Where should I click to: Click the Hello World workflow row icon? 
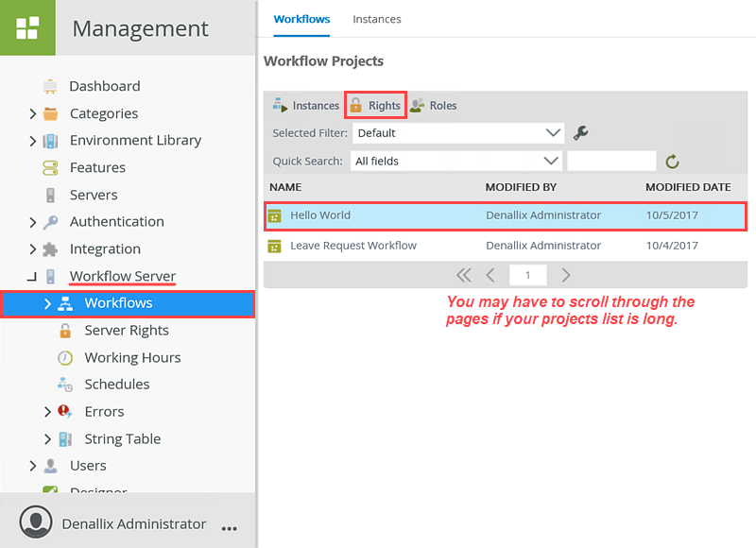tap(274, 216)
